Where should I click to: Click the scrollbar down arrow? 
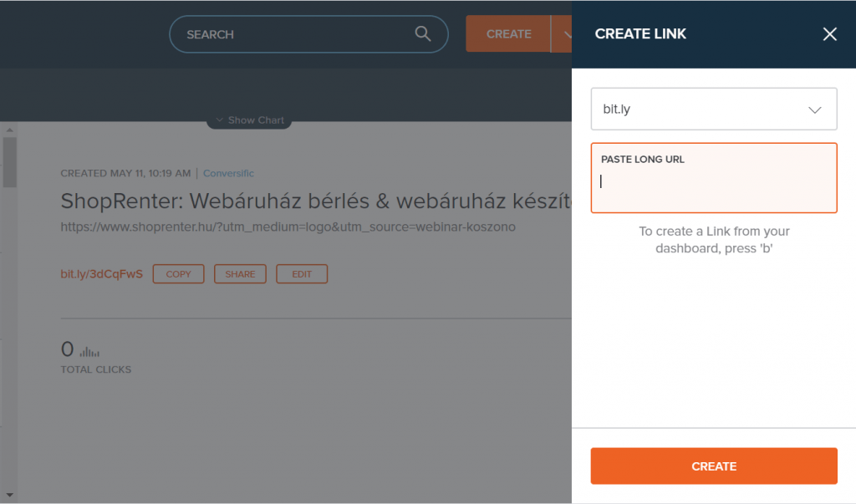tap(9, 495)
